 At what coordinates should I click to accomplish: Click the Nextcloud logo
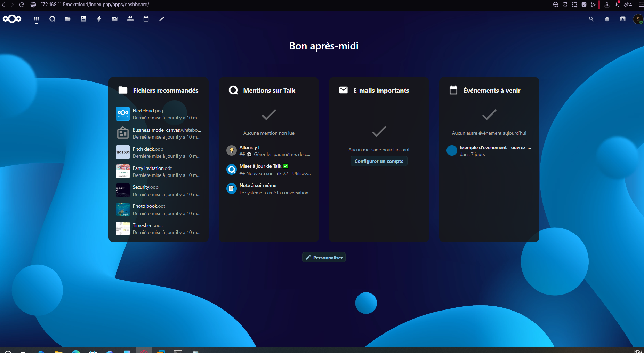(12, 19)
